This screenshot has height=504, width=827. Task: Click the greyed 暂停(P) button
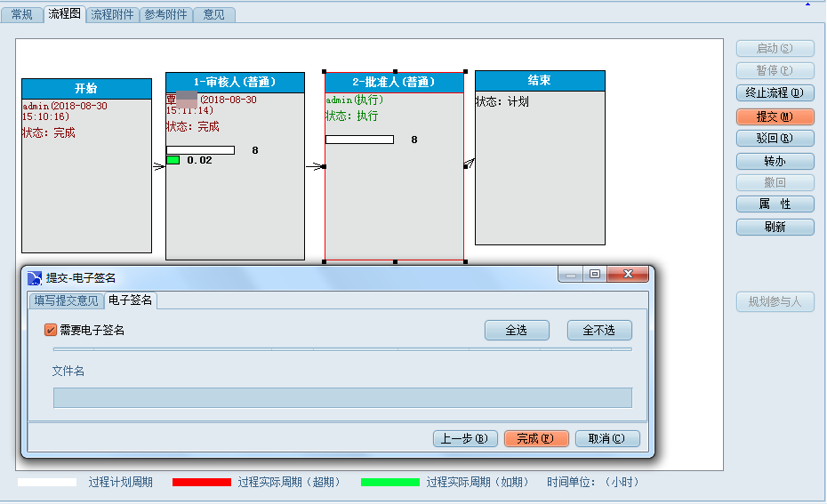(x=775, y=70)
